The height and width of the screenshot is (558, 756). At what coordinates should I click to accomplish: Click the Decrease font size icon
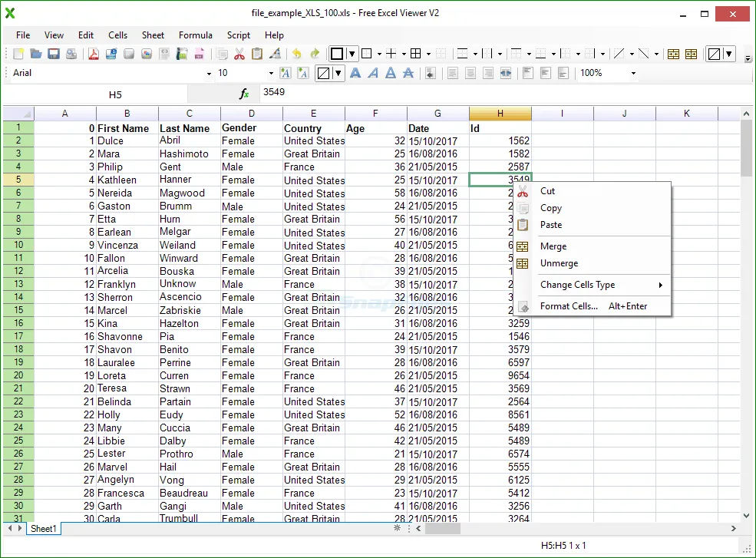click(303, 73)
